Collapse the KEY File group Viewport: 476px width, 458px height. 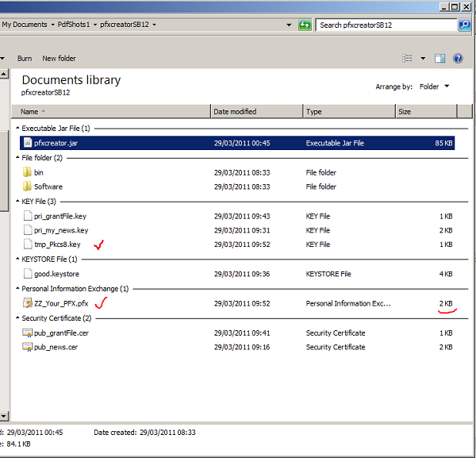[17, 202]
